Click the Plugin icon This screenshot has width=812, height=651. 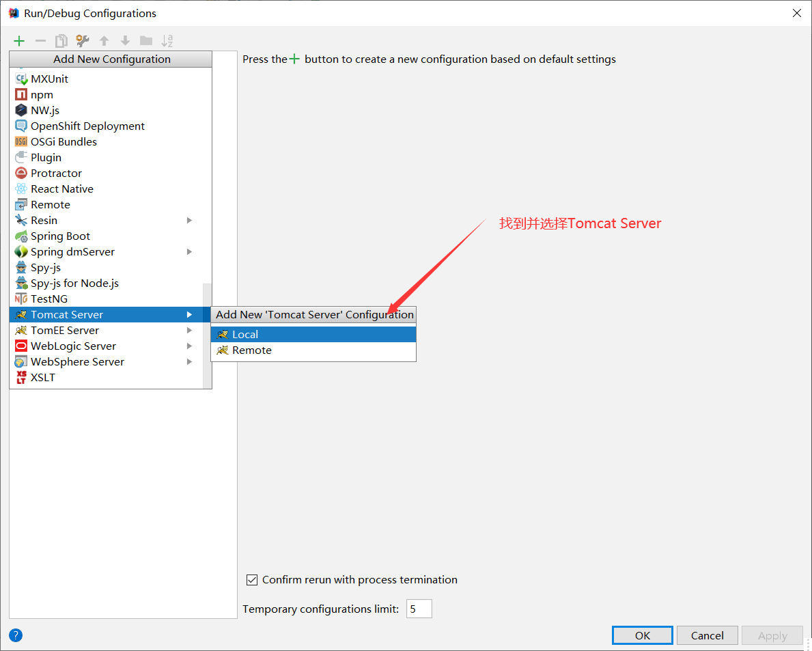tap(21, 157)
